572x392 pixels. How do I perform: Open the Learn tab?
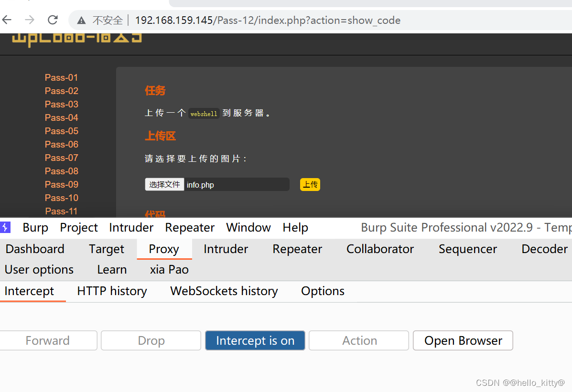pos(112,269)
